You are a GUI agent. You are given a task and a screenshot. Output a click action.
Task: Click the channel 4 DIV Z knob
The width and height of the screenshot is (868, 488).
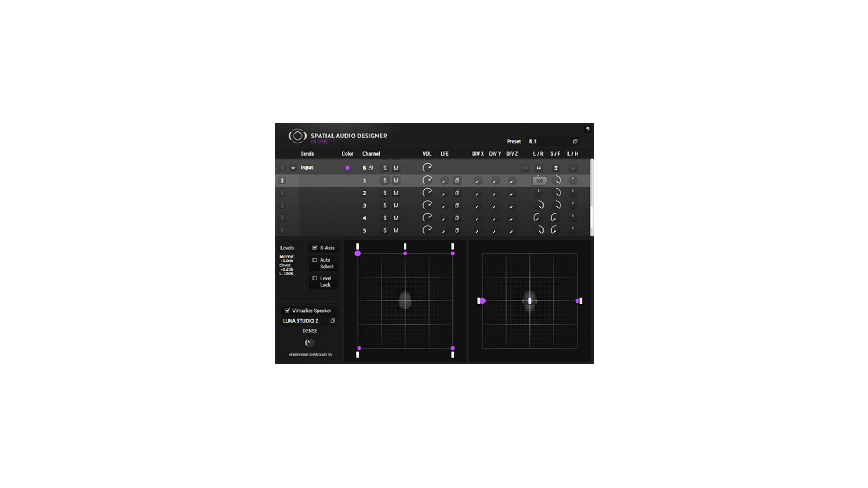[512, 218]
